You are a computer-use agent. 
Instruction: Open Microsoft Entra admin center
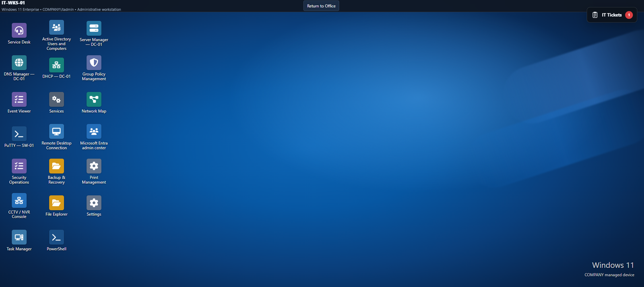coord(94,132)
